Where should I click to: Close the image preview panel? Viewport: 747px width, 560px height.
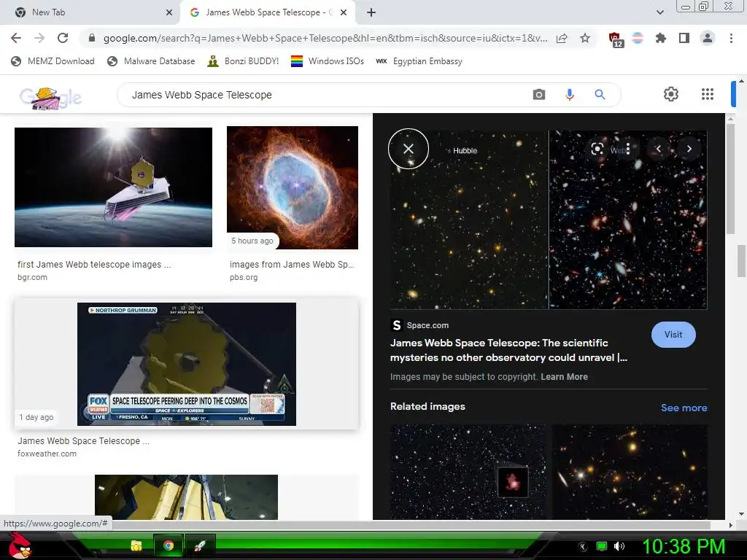coord(409,149)
